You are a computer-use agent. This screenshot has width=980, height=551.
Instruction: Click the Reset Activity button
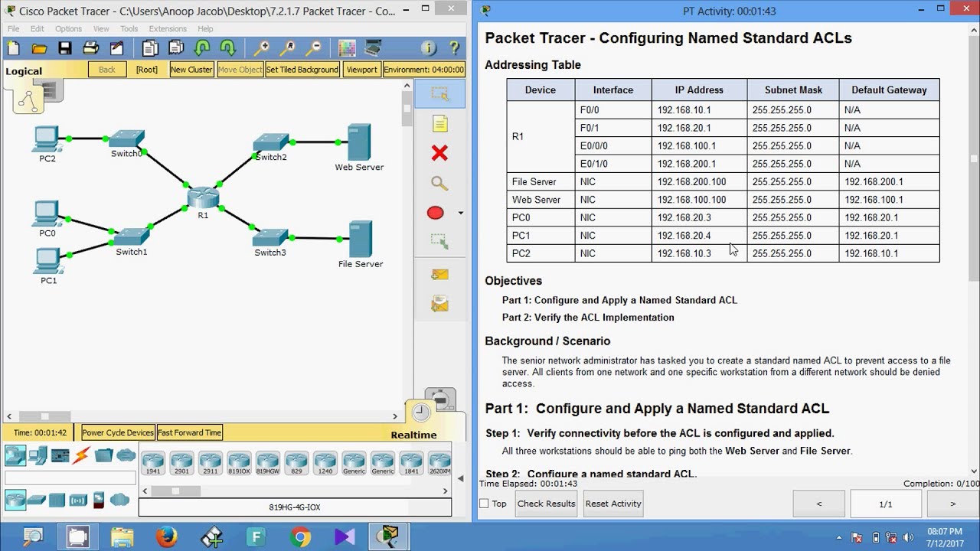tap(613, 504)
